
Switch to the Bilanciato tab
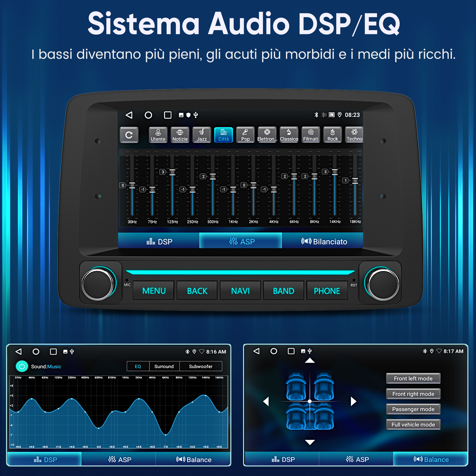(x=322, y=241)
